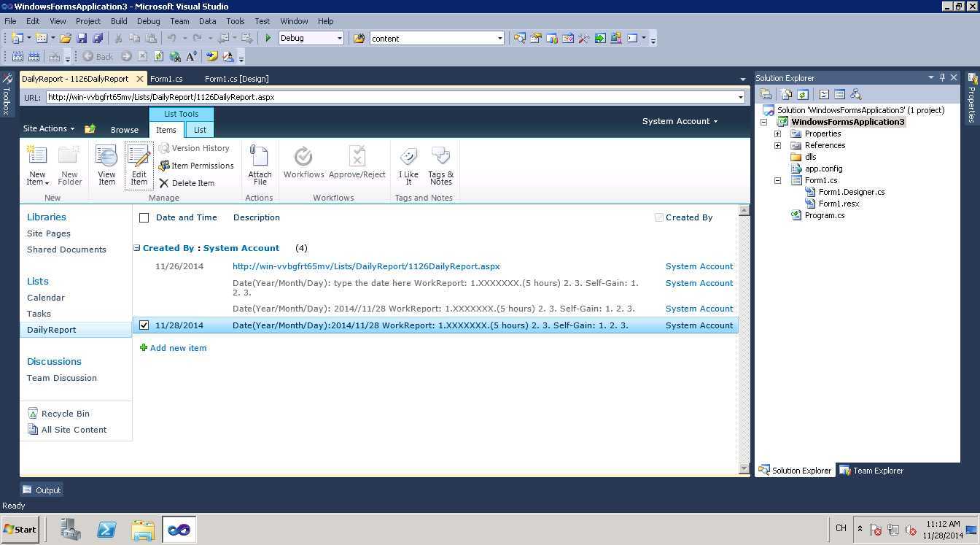Image resolution: width=980 pixels, height=545 pixels.
Task: Click Show All Files in Solution Explorer
Action: click(786, 94)
